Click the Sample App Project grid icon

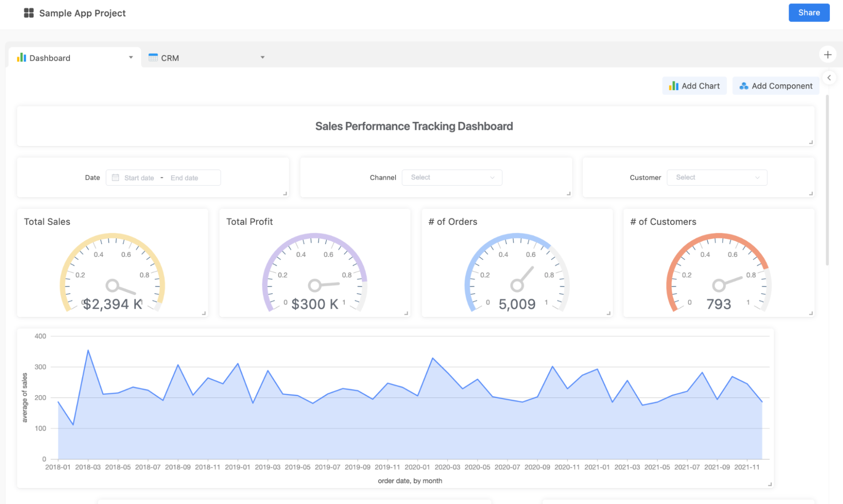29,13
